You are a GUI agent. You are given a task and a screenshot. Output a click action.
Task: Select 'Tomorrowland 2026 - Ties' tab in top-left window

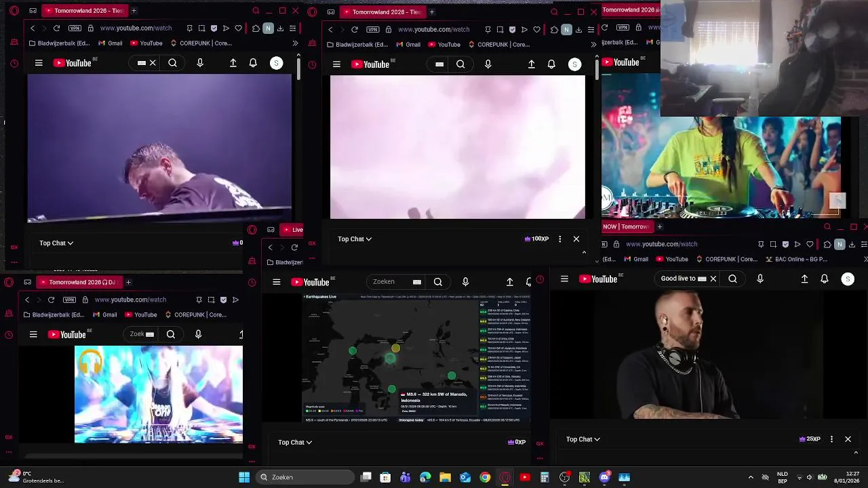click(x=84, y=11)
